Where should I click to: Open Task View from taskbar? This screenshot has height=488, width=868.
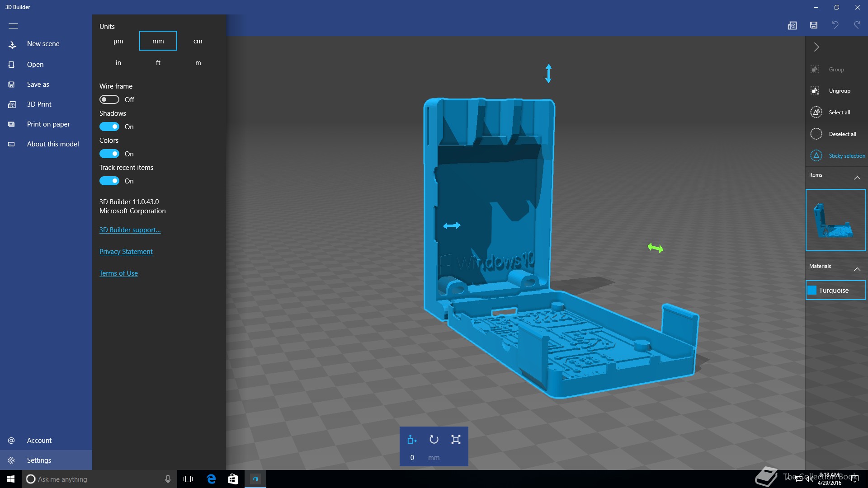pos(188,479)
